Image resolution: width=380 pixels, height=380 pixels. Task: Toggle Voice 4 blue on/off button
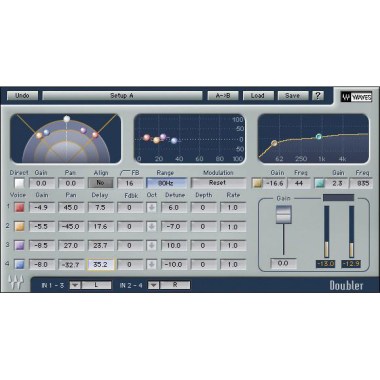[20, 265]
